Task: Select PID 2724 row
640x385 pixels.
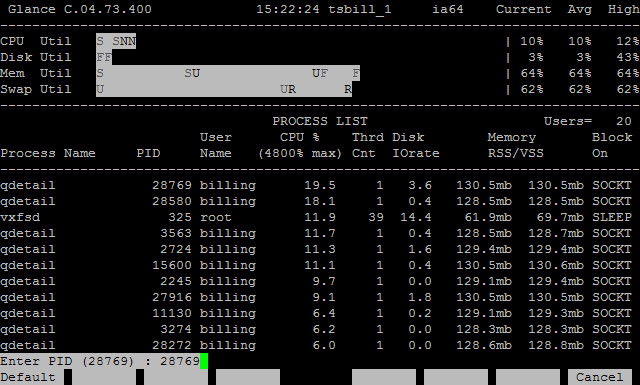Action: click(x=316, y=249)
